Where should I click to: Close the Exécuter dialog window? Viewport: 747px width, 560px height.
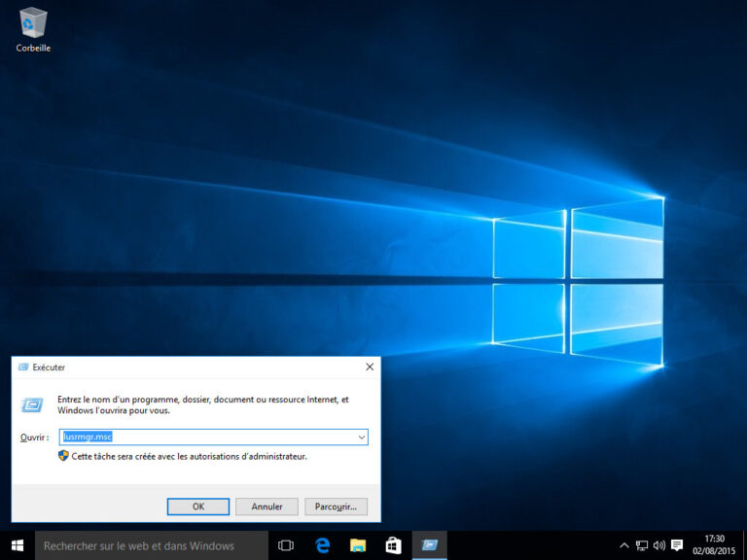370,367
